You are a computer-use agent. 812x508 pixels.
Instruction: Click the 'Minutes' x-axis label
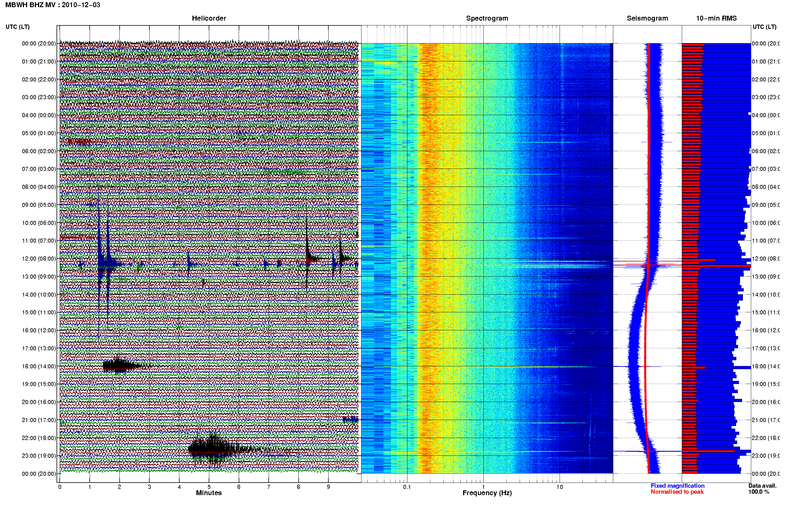(x=209, y=493)
